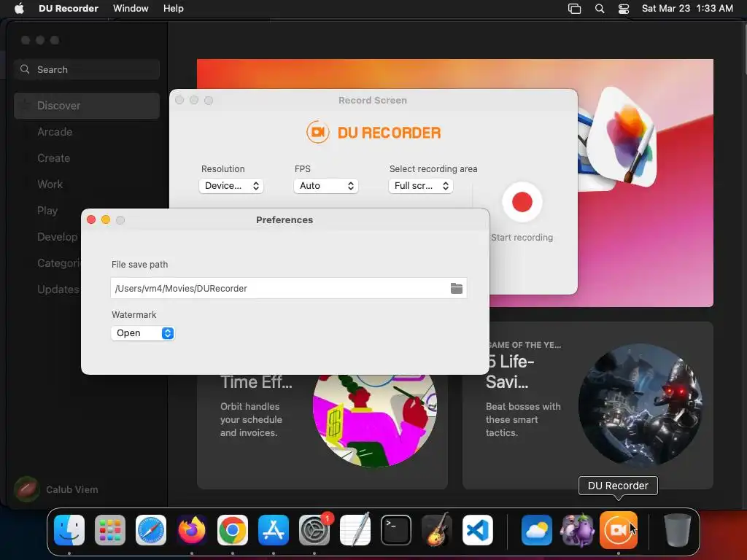The width and height of the screenshot is (747, 560).
Task: Launch Google Chrome from the dock
Action: [x=233, y=529]
